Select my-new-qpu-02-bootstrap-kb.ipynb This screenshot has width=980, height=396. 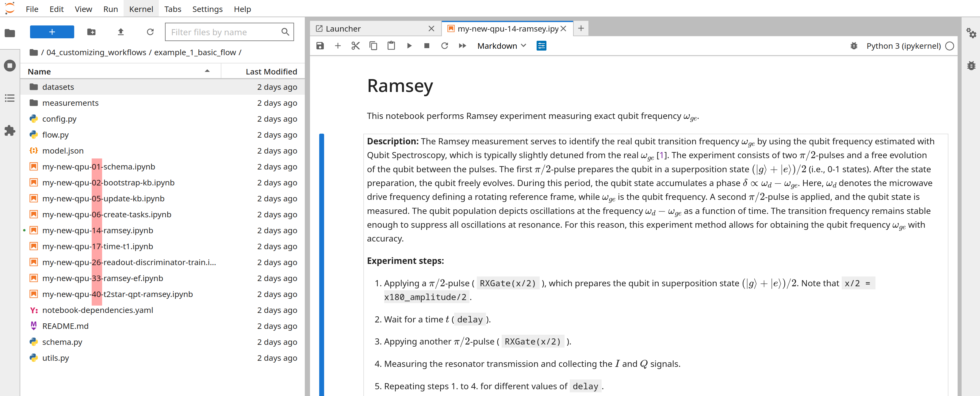pyautogui.click(x=163, y=183)
